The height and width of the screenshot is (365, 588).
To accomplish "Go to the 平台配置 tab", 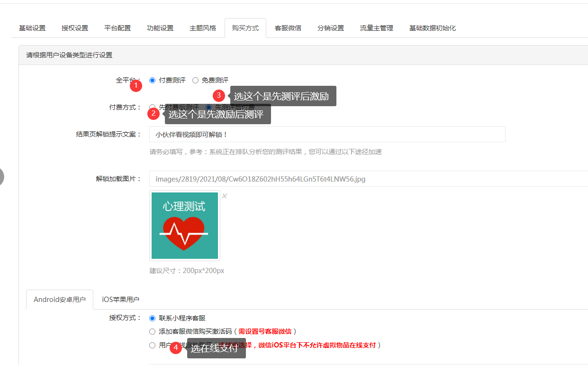I will (x=118, y=28).
